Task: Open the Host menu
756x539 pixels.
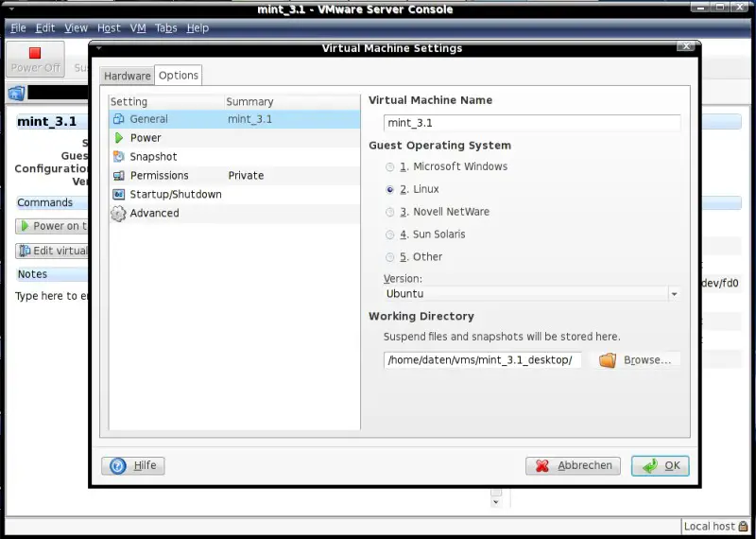Action: (109, 28)
